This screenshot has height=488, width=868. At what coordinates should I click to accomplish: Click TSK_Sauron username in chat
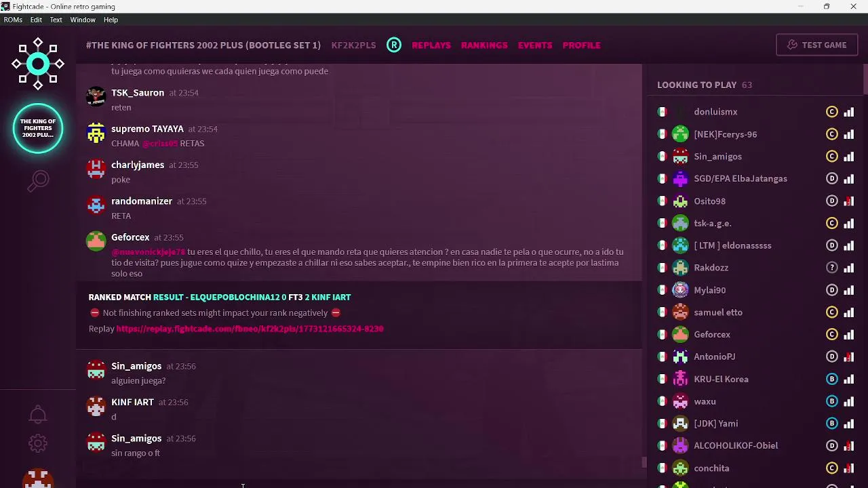138,93
